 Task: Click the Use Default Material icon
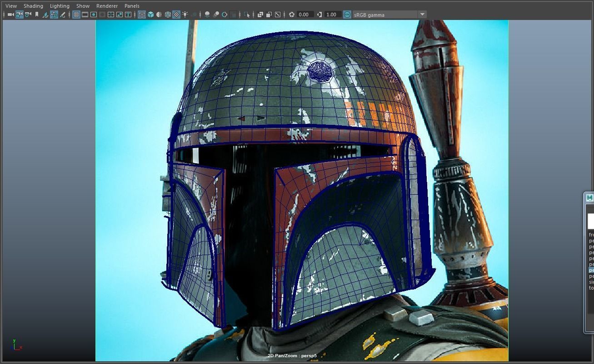click(159, 15)
